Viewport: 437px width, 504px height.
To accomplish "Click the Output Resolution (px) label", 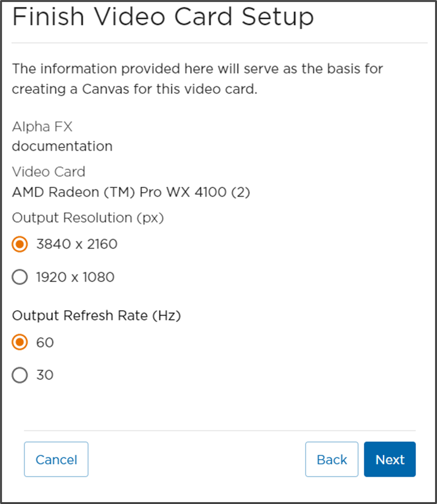I will (88, 218).
